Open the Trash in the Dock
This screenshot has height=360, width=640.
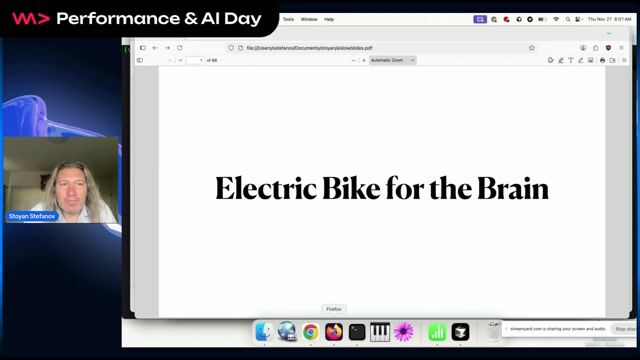coord(494,331)
